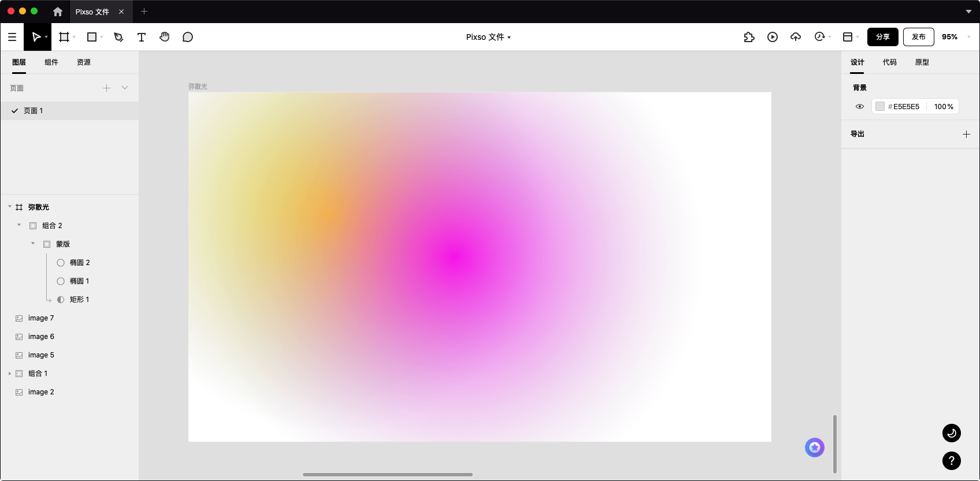
Task: Select the Rectangle shape tool
Action: click(x=91, y=37)
